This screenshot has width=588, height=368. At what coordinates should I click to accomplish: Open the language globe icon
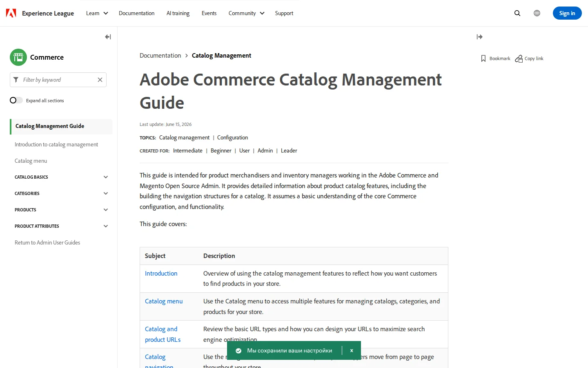click(537, 13)
